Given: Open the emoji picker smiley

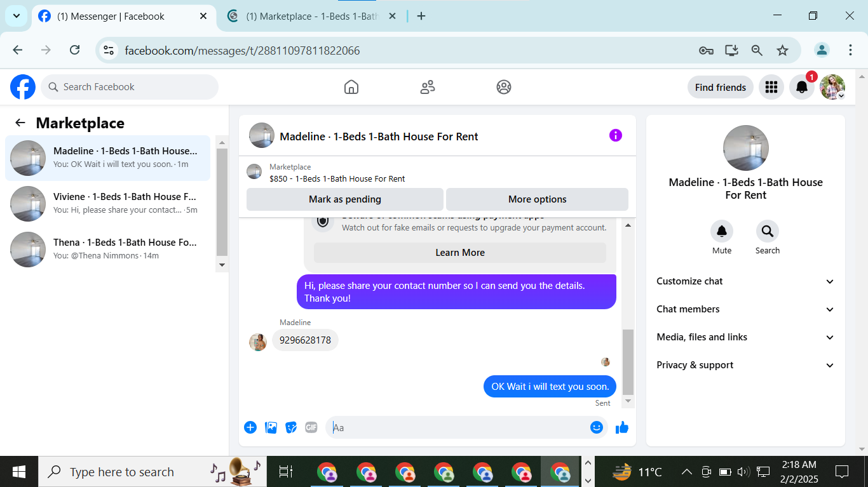Looking at the screenshot, I should point(596,427).
